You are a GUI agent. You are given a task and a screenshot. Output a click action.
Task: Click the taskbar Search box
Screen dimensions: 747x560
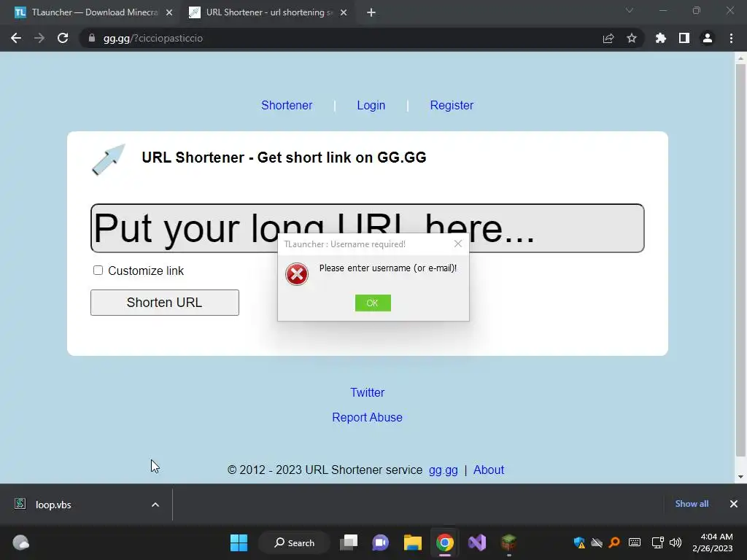[x=294, y=542]
